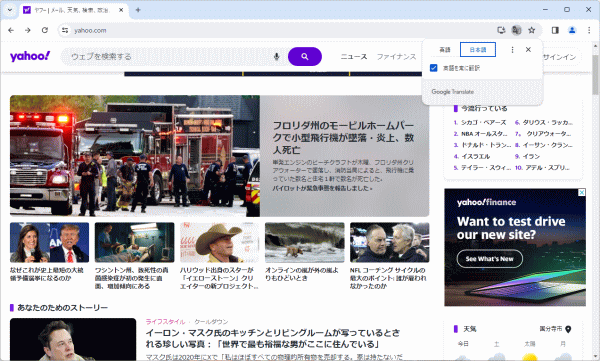Image resolution: width=600 pixels, height=361 pixels.
Task: Open NFL コーチング サイクル headline
Action: [388, 278]
